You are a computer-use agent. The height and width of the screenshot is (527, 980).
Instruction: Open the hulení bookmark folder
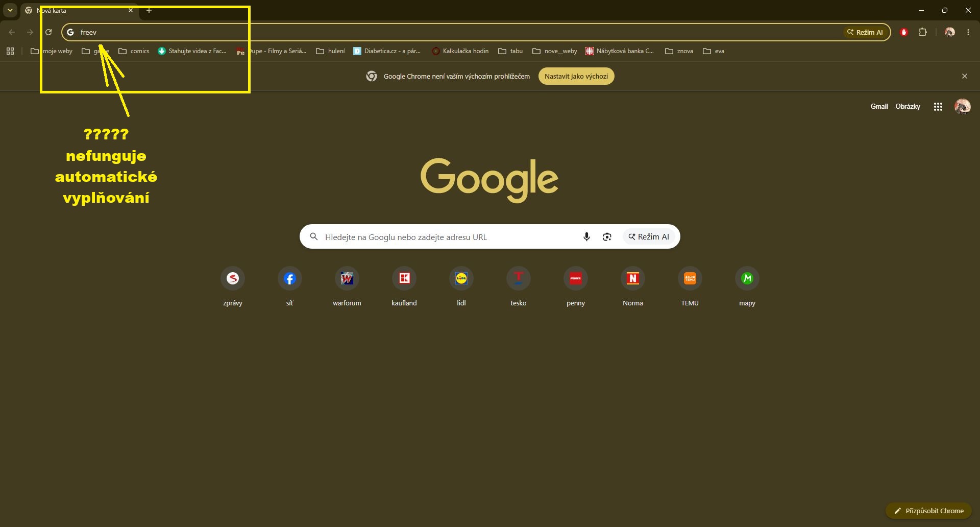[331, 51]
